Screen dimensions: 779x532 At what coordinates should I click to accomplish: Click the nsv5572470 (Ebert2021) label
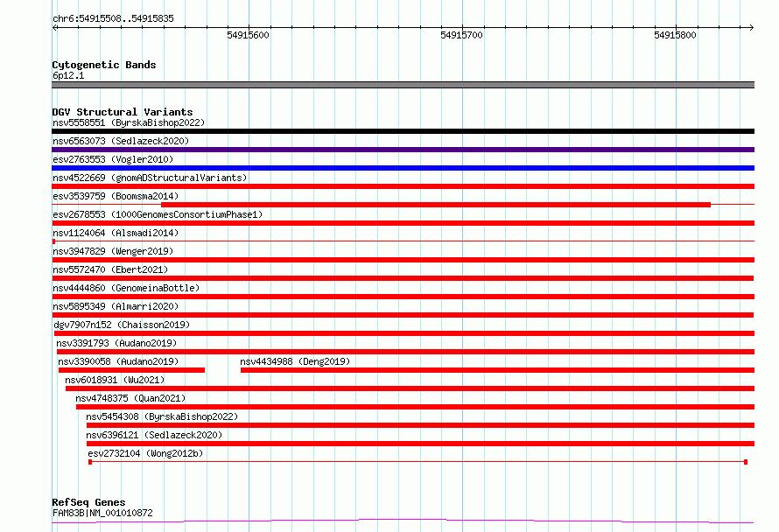click(110, 269)
